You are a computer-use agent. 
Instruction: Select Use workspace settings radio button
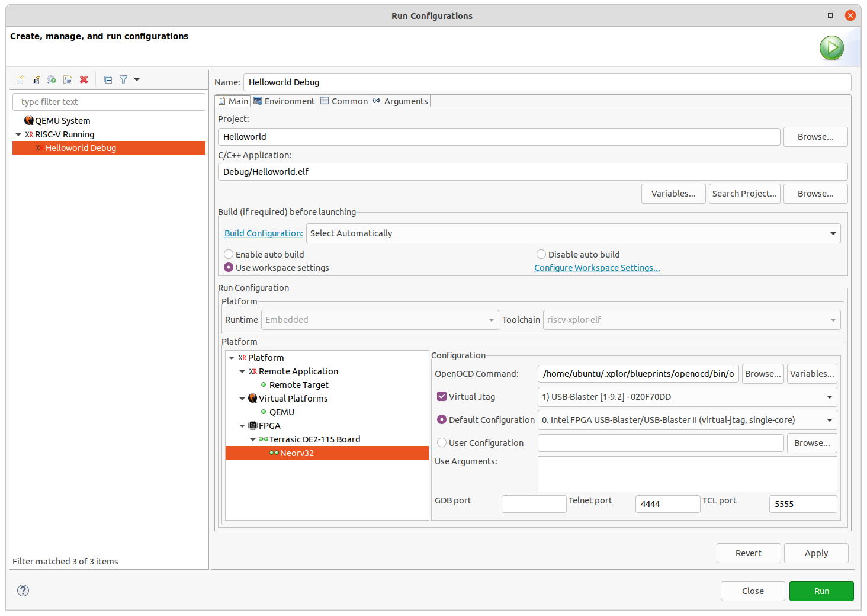click(x=229, y=268)
